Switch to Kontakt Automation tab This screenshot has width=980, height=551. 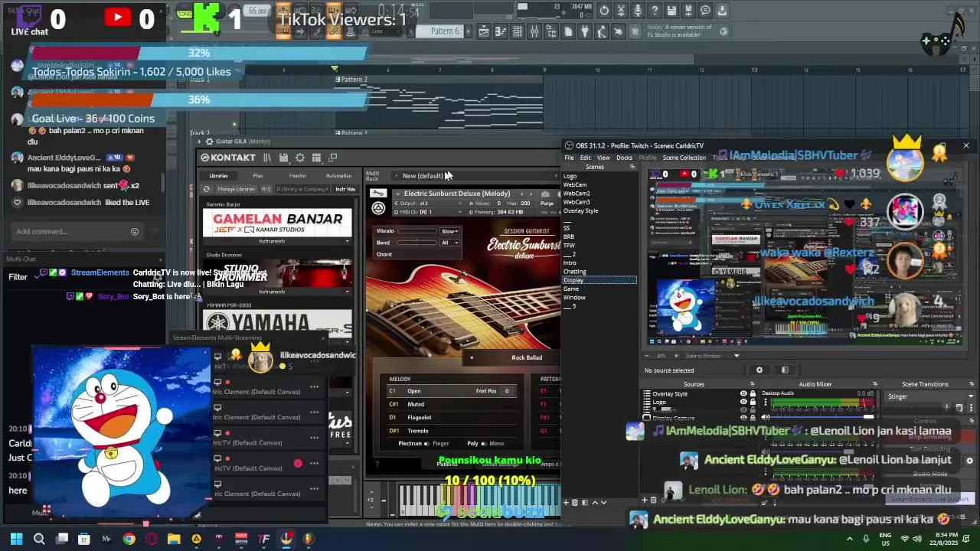(x=338, y=175)
